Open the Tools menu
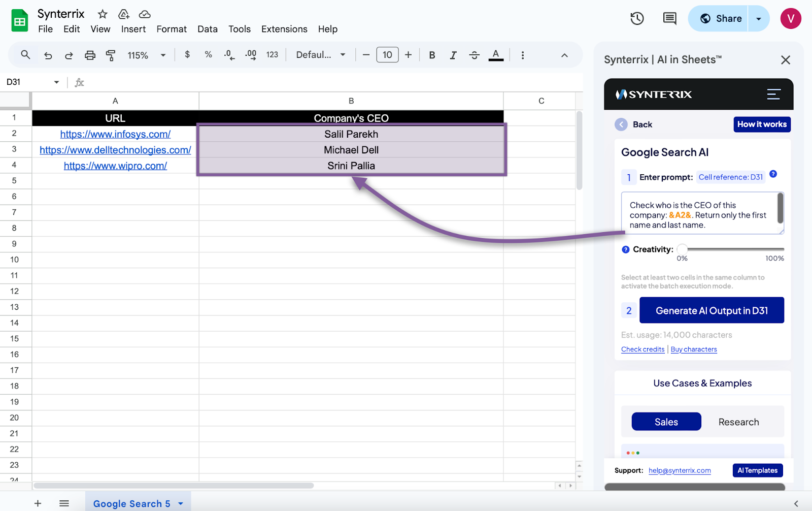This screenshot has width=812, height=511. (240, 29)
